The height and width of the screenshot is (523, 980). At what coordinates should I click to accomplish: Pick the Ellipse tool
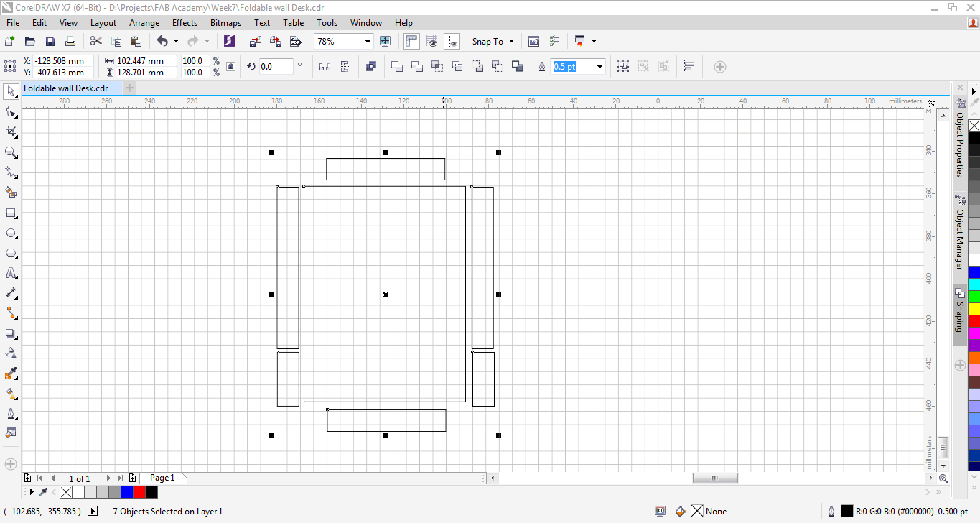11,233
